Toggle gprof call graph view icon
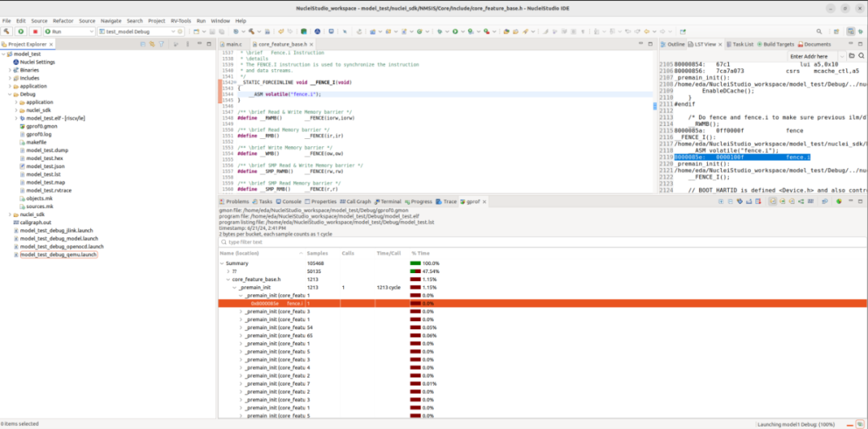Viewport: 868px width, 429px height. (x=801, y=202)
